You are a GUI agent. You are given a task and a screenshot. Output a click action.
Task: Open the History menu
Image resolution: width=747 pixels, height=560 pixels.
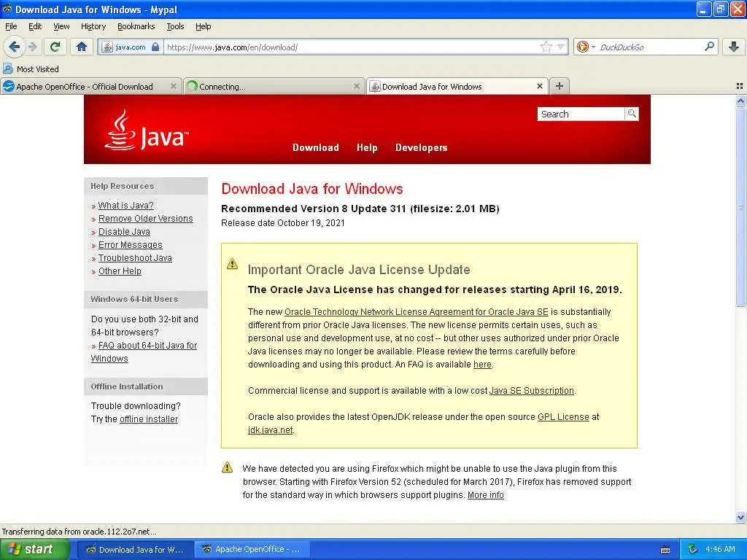click(x=93, y=26)
